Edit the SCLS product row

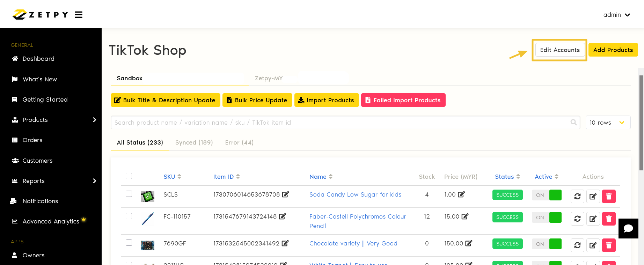pyautogui.click(x=593, y=196)
